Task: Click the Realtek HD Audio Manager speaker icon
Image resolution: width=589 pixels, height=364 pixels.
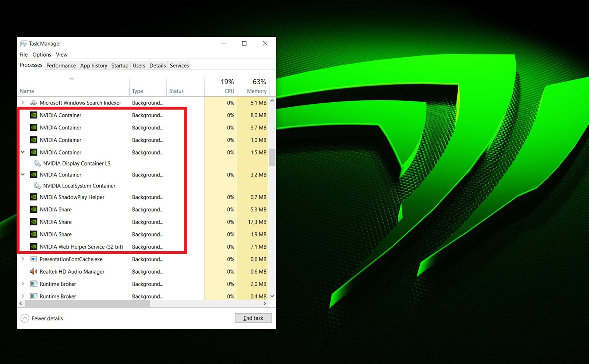Action: (33, 271)
